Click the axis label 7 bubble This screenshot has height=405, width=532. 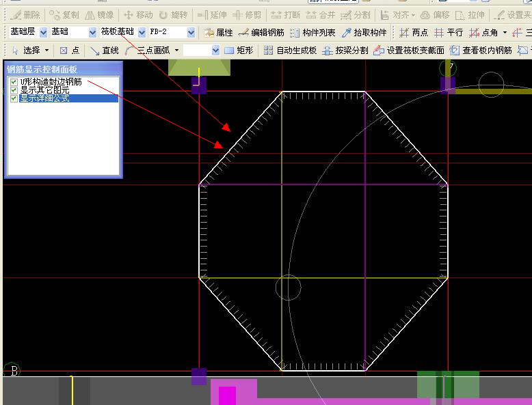click(x=448, y=68)
